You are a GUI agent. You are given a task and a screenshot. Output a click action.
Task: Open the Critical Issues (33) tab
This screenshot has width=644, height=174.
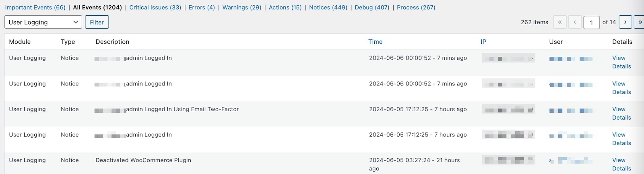pyautogui.click(x=155, y=7)
